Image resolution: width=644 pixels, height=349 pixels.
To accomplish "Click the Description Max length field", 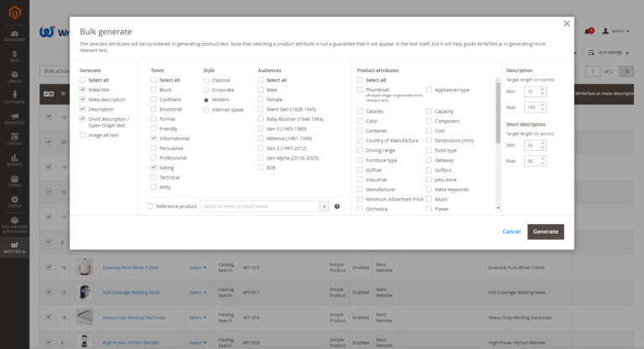I will [535, 107].
